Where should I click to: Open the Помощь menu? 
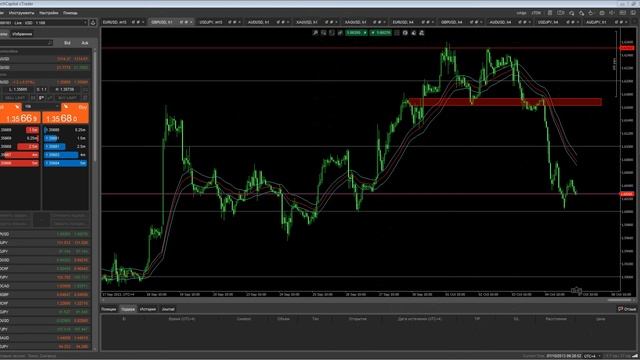[70, 13]
